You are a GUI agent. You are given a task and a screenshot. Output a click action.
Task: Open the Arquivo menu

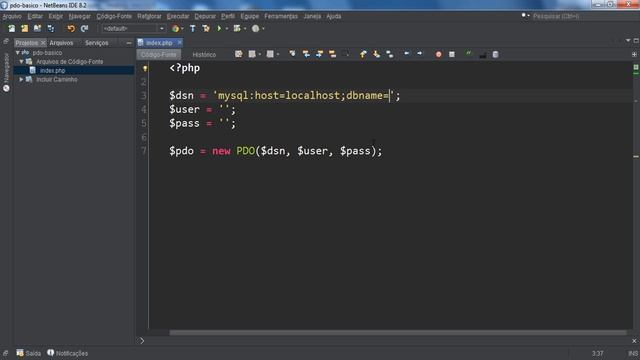click(12, 16)
